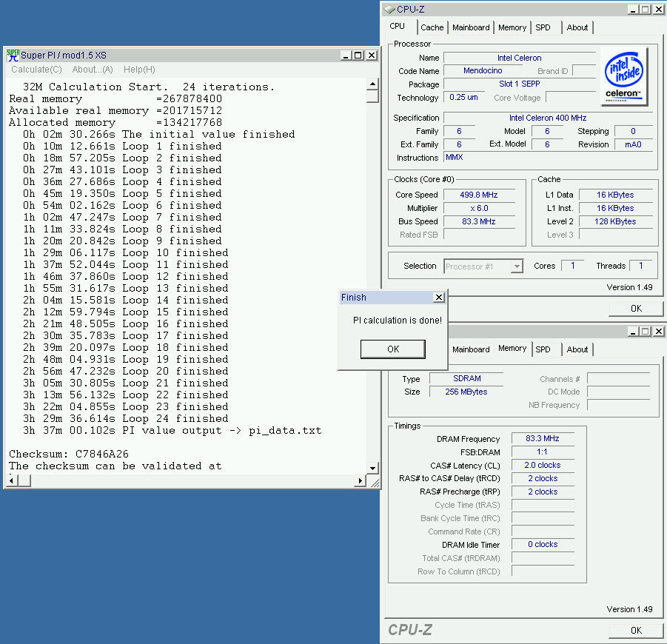Minimize the Super PI window

346,56
